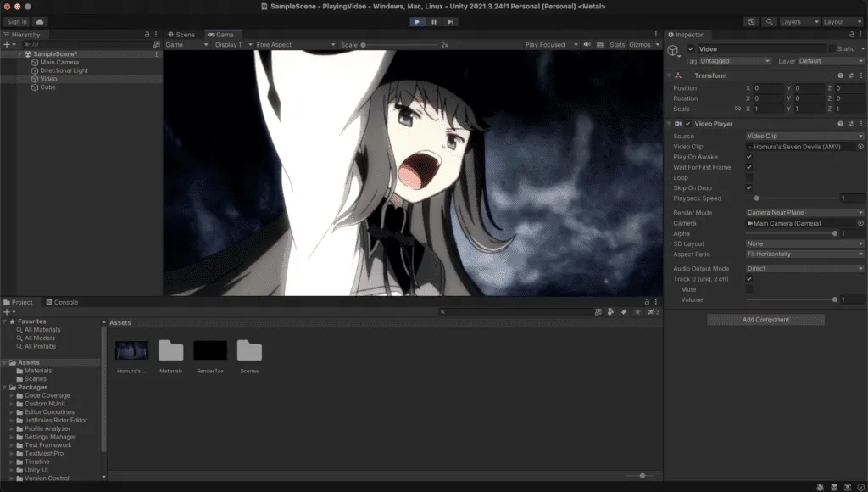Open the cloud services icon

(40, 21)
